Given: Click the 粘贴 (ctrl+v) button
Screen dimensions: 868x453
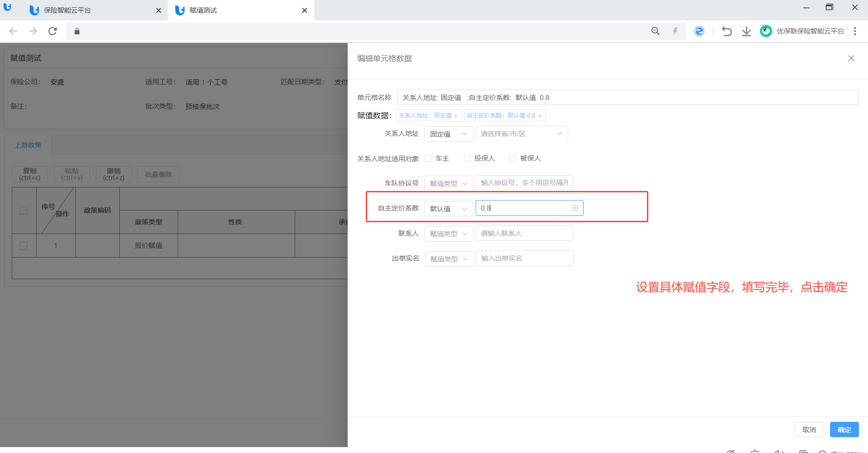Looking at the screenshot, I should [x=72, y=174].
